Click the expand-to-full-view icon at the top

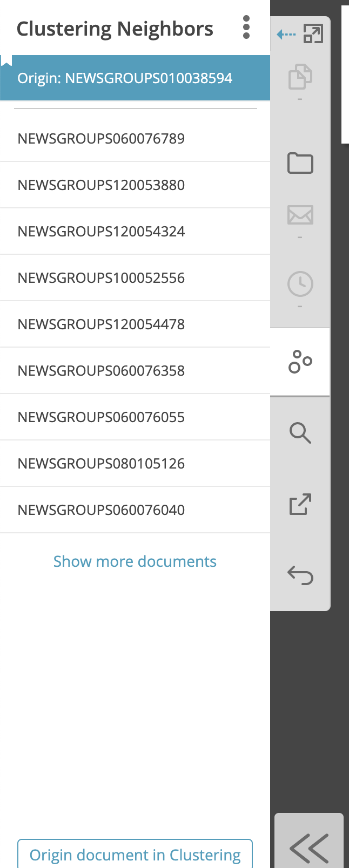coord(314,33)
